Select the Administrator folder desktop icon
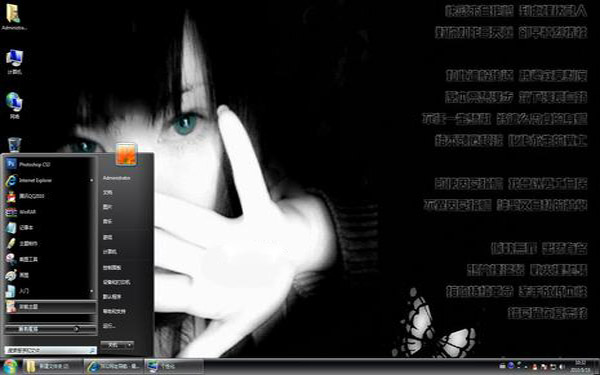The width and height of the screenshot is (600, 375). tap(14, 17)
